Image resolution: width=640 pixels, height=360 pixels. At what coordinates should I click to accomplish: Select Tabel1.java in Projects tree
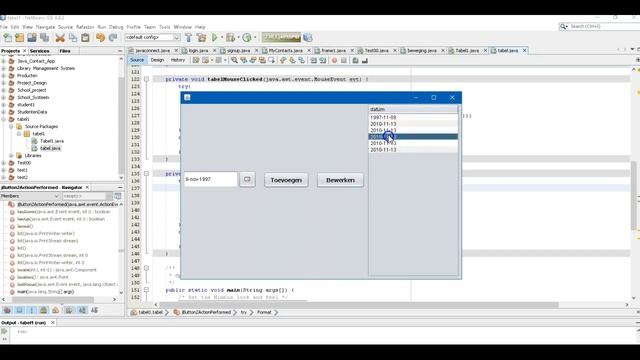click(52, 141)
